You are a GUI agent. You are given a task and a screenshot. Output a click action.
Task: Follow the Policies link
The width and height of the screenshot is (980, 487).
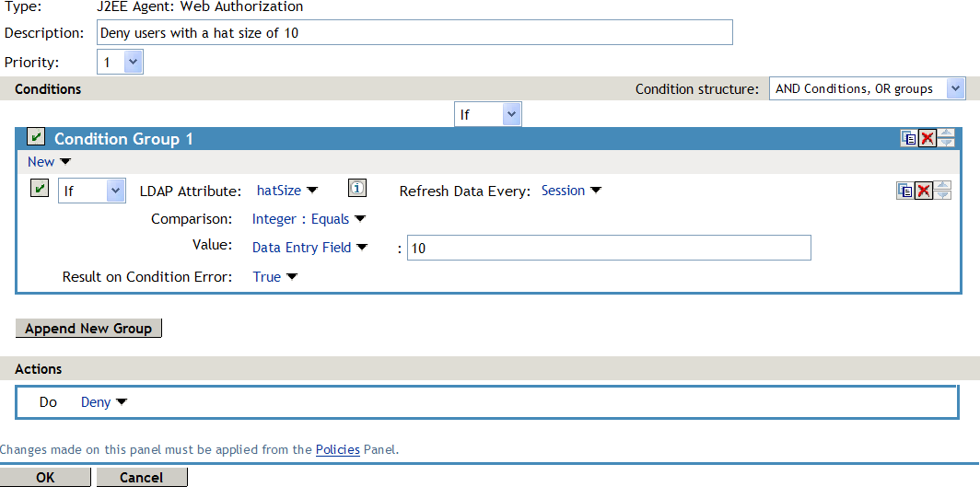pos(337,450)
